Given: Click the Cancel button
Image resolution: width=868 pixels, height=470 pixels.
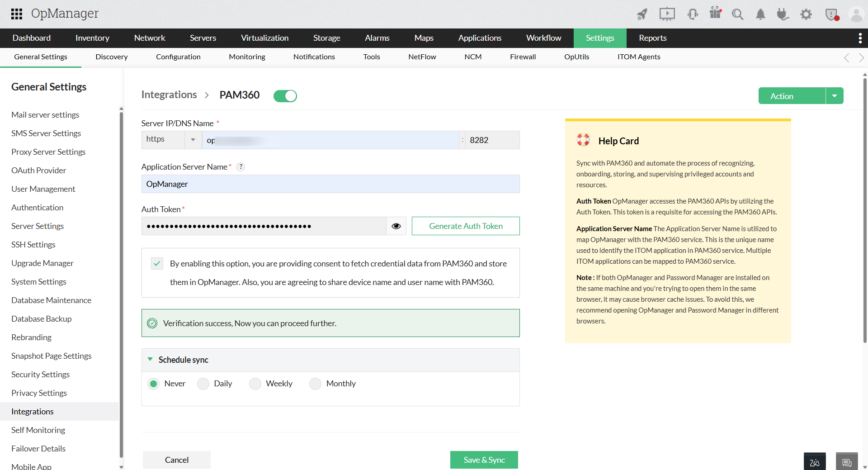Looking at the screenshot, I should 177,460.
